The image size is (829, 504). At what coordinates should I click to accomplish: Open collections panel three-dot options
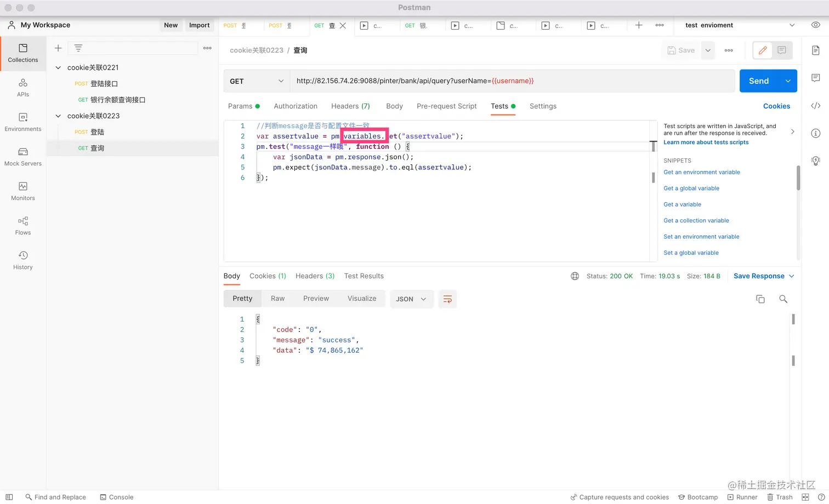[207, 48]
